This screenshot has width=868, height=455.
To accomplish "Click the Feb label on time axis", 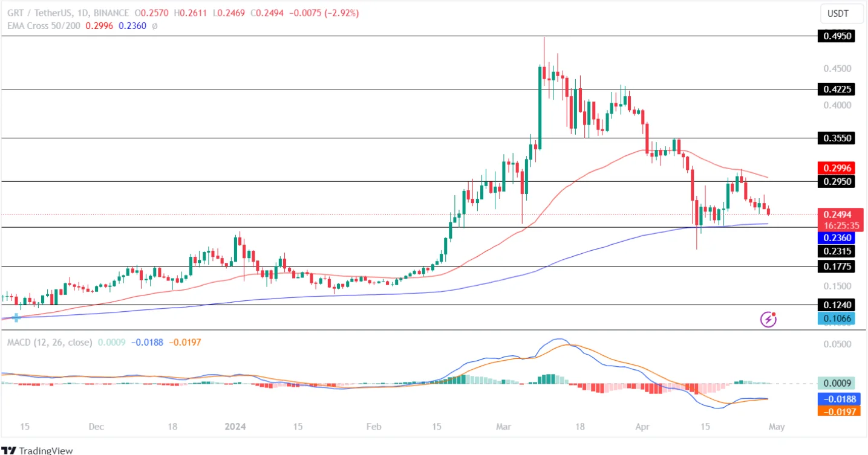I will tap(374, 427).
